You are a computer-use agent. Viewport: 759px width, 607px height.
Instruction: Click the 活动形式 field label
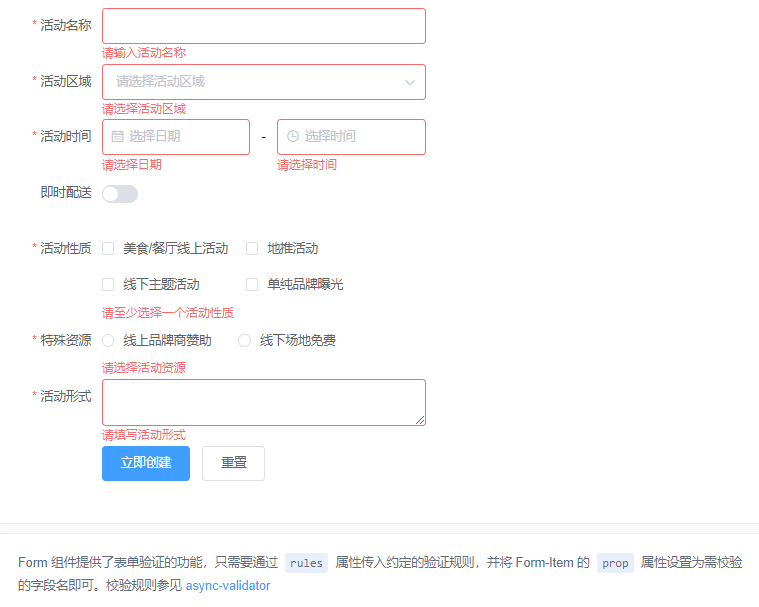click(66, 396)
